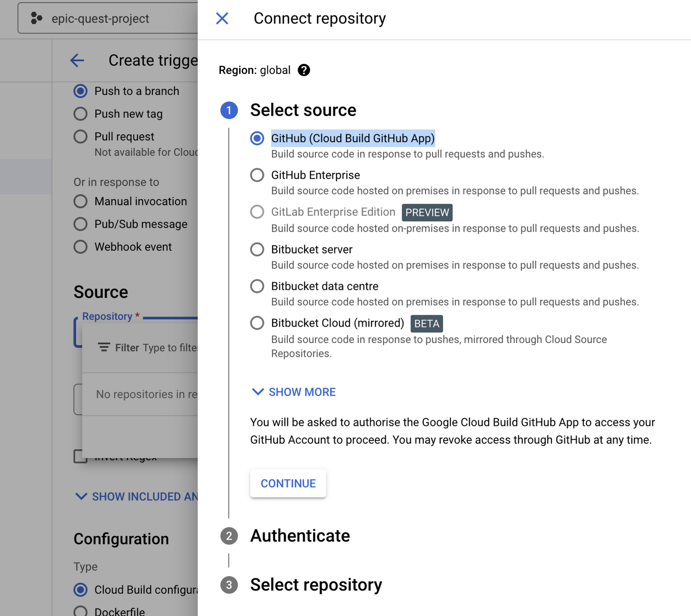Click the BETA badge next to Bitbucket Cloud

pos(427,324)
